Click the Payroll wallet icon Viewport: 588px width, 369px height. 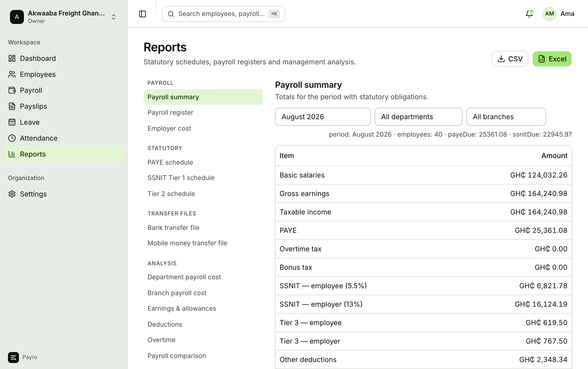12,90
